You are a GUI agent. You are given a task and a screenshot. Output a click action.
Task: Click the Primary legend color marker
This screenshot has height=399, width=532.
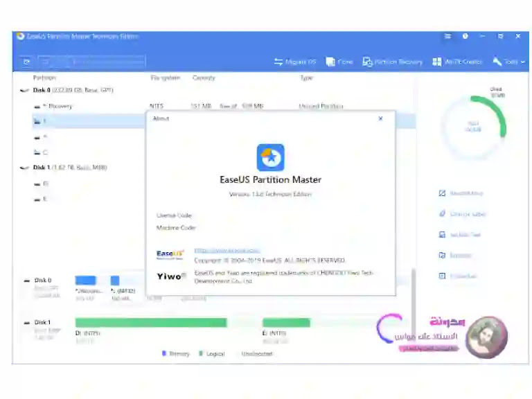tap(164, 353)
